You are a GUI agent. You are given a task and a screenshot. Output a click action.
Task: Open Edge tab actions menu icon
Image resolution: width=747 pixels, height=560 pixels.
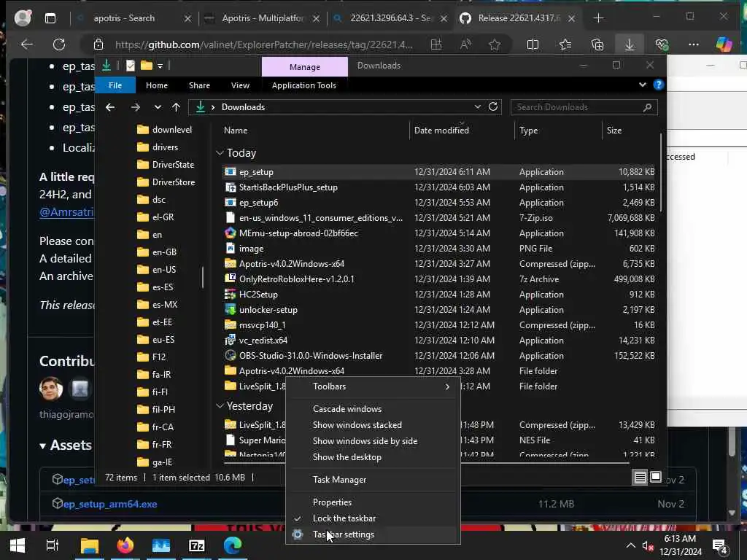coord(50,18)
